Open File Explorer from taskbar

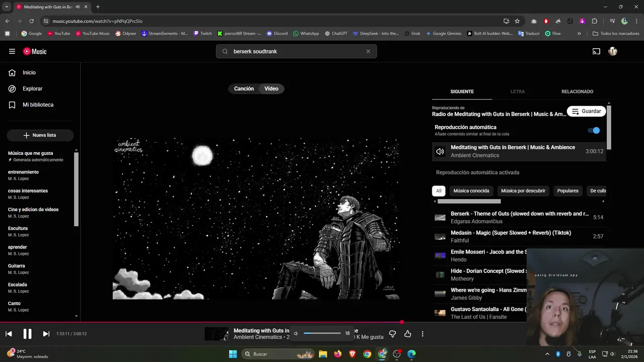[323, 354]
